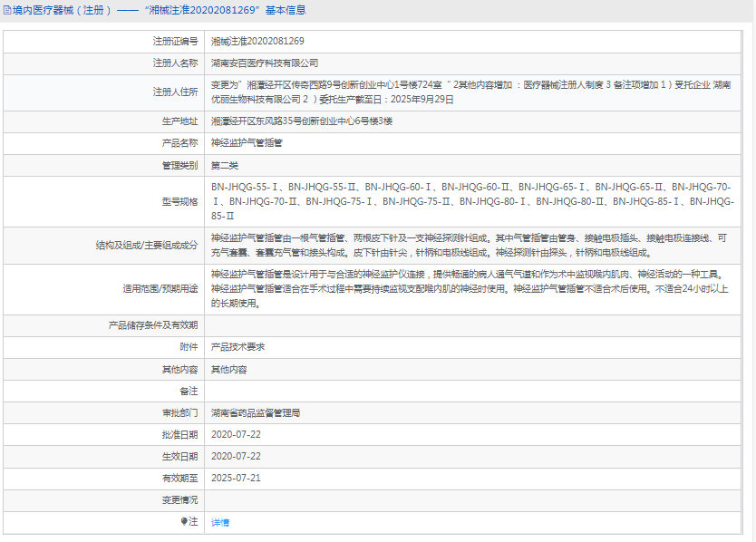
Task: Click the page title 境内医疗器械（注册）基本信息
Action: click(160, 10)
